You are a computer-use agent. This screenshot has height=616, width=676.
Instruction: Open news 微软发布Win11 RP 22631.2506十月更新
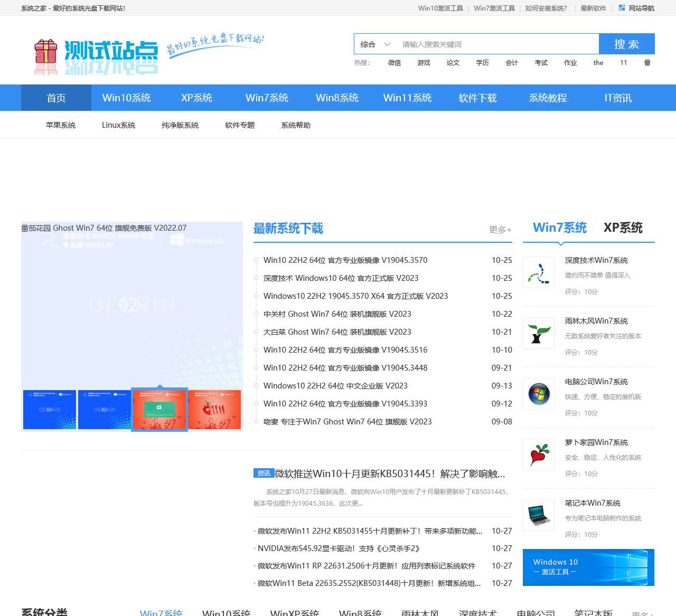[367, 566]
